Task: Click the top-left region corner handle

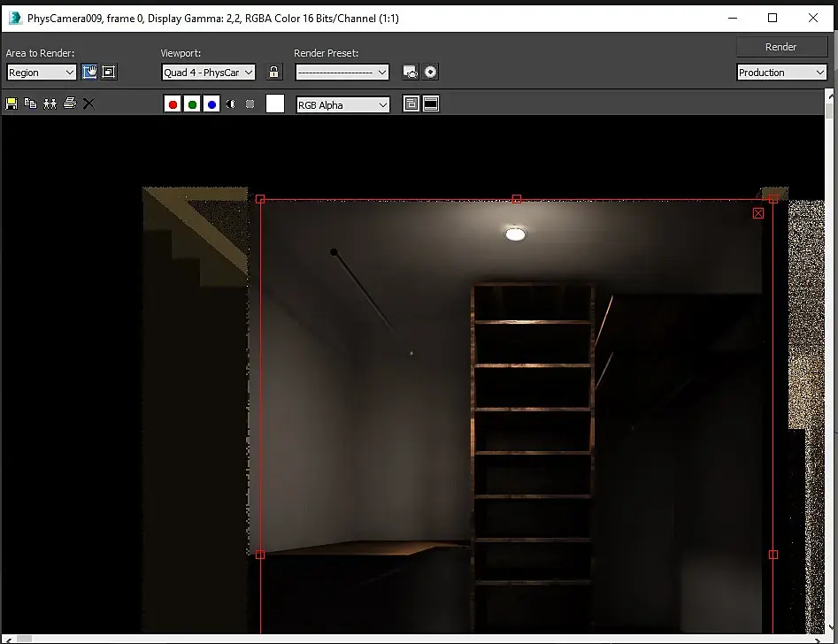Action: coord(260,199)
